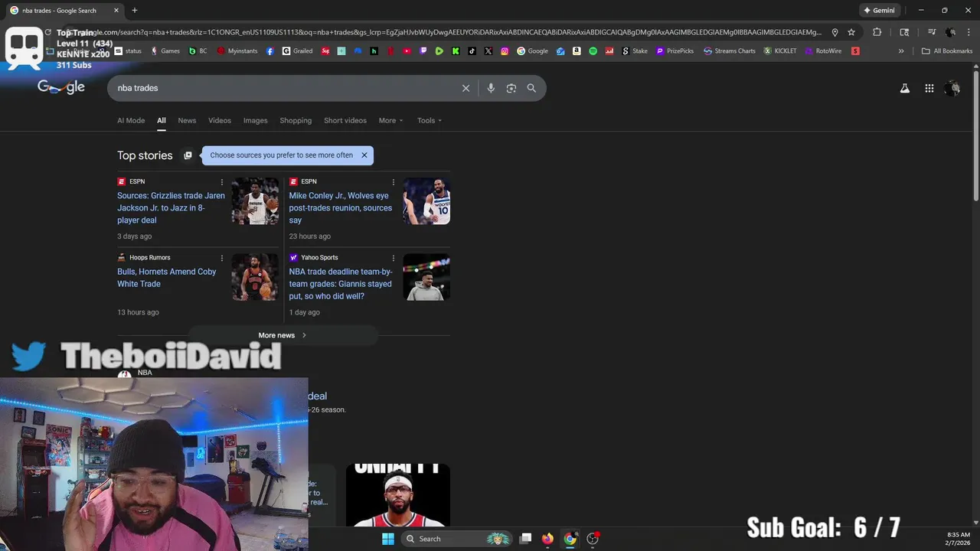Open All Bookmarks folder
The image size is (980, 551).
point(947,51)
